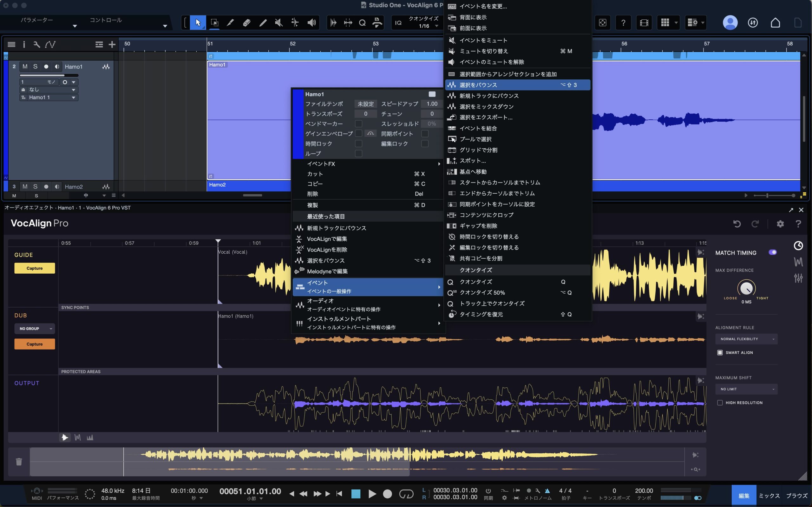The width and height of the screenshot is (812, 507).
Task: Open the DUB NO GROUP dropdown
Action: [x=35, y=329]
